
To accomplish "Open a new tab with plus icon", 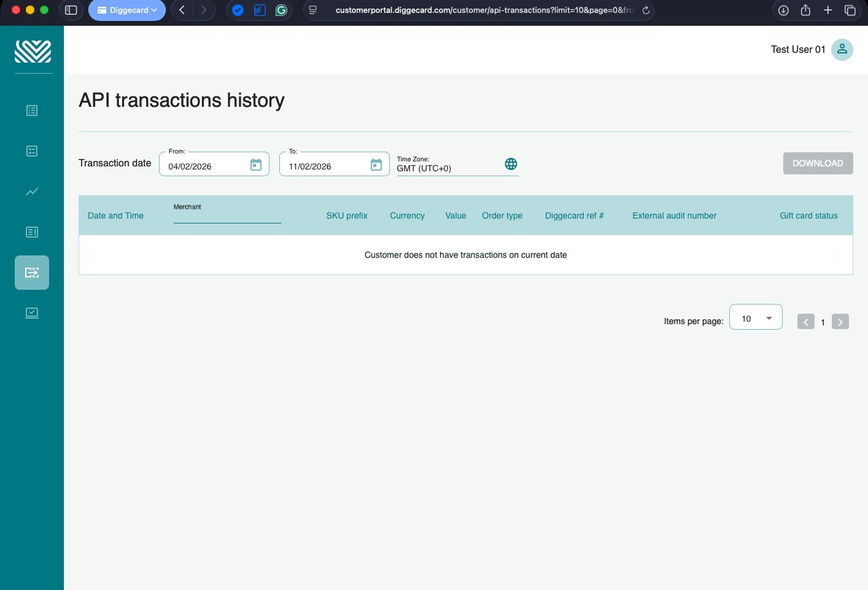I will point(827,10).
